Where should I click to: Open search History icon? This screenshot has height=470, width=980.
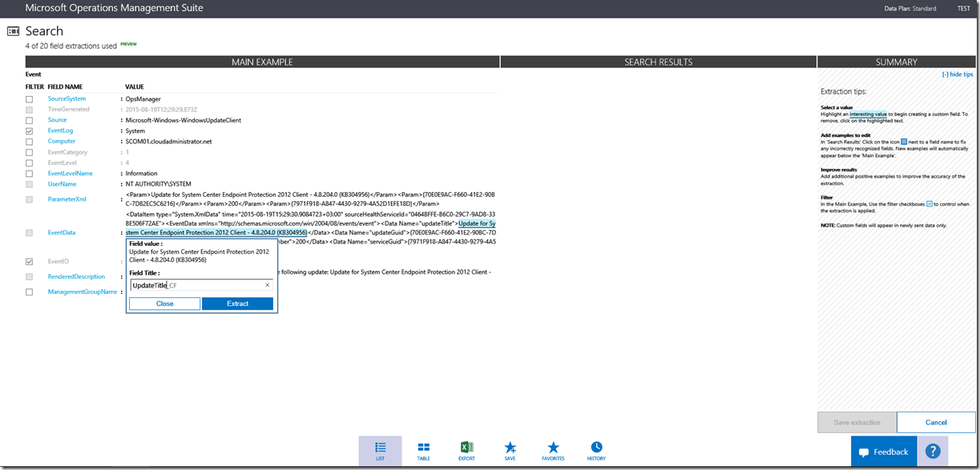click(x=596, y=450)
